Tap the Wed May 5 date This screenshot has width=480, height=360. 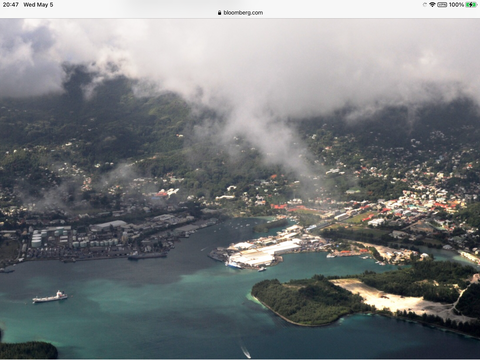[x=38, y=5]
